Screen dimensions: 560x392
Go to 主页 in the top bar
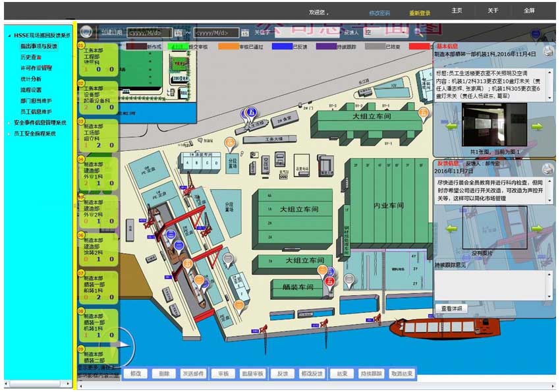(x=457, y=11)
